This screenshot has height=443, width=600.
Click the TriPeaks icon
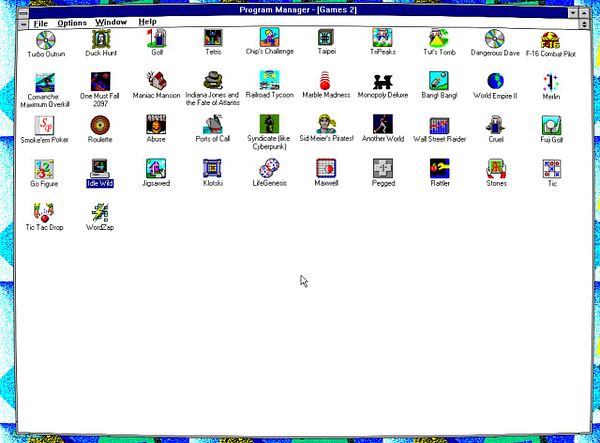382,38
